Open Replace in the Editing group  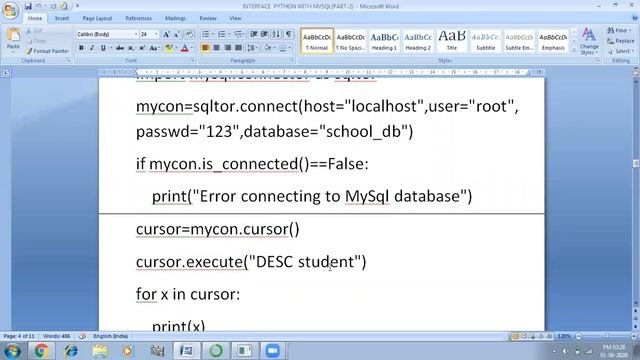tap(621, 41)
